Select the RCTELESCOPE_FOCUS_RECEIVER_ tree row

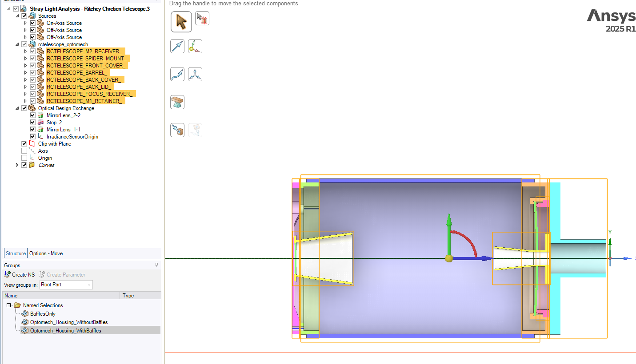(x=91, y=94)
